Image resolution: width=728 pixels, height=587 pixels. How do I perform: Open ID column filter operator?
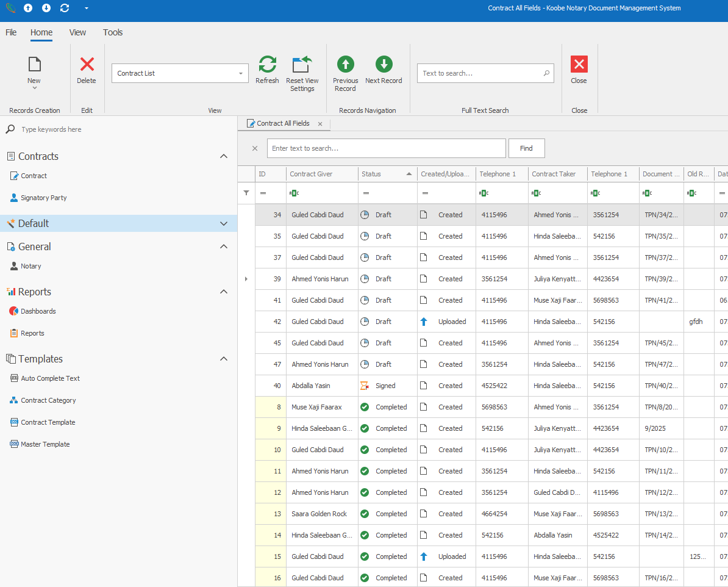263,193
